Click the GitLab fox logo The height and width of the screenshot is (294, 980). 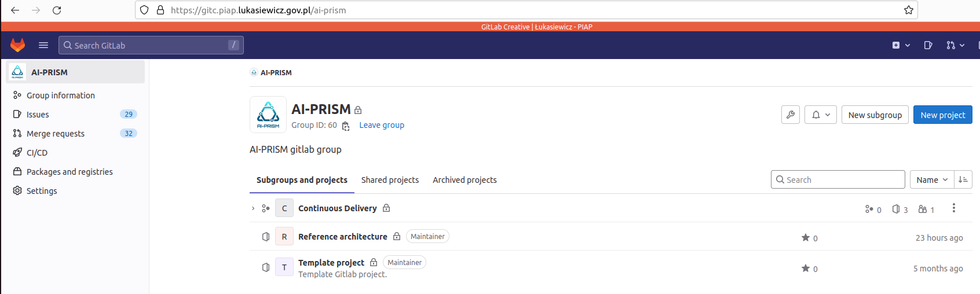click(18, 45)
